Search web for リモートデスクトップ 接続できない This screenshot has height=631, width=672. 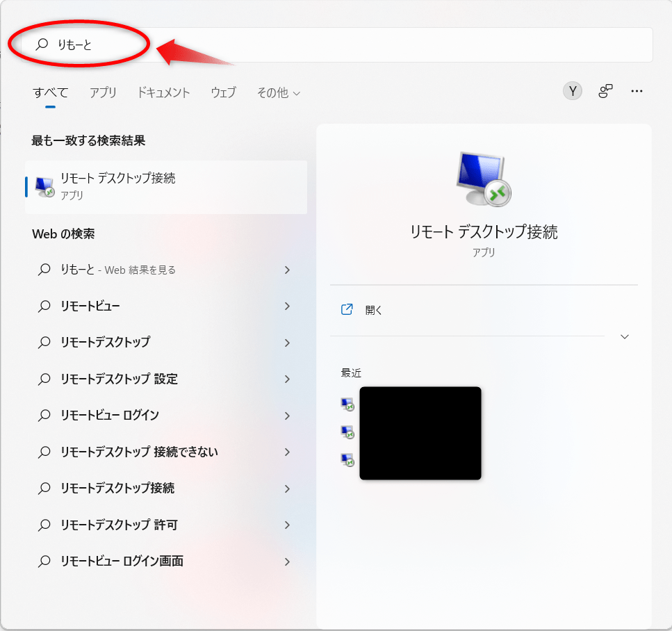(x=139, y=452)
